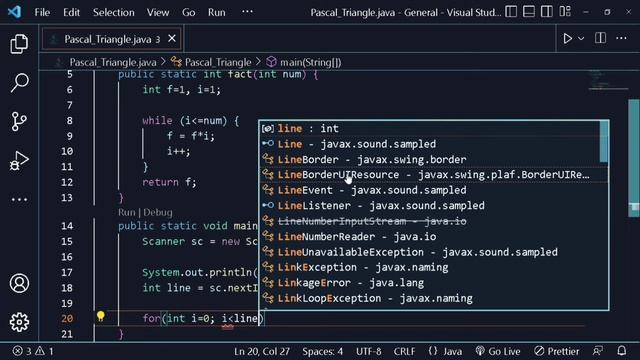
Task: Click line number 20 in gutter
Action: (x=67, y=318)
